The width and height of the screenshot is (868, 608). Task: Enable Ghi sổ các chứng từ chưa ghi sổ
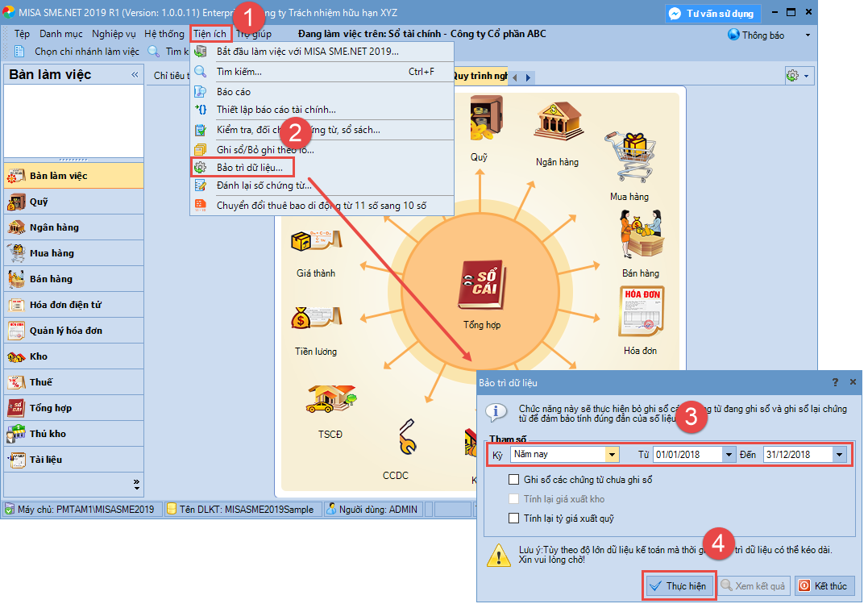[x=514, y=480]
